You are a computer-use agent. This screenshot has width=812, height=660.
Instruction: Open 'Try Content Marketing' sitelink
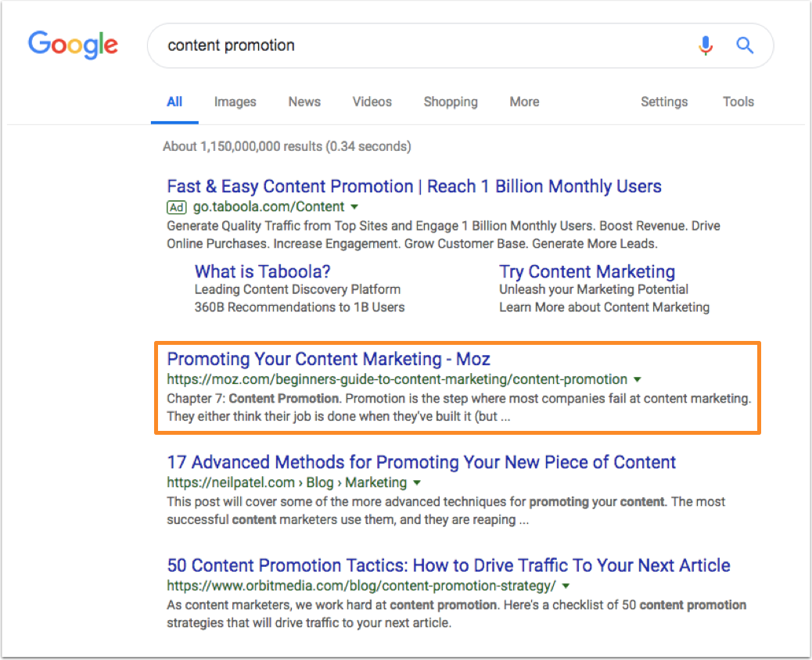click(587, 272)
